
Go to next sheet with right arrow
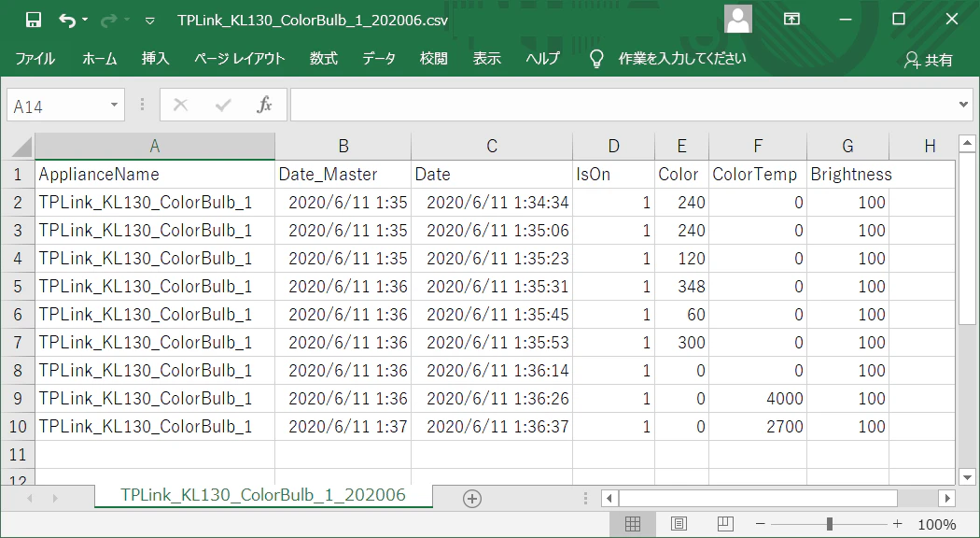click(55, 499)
